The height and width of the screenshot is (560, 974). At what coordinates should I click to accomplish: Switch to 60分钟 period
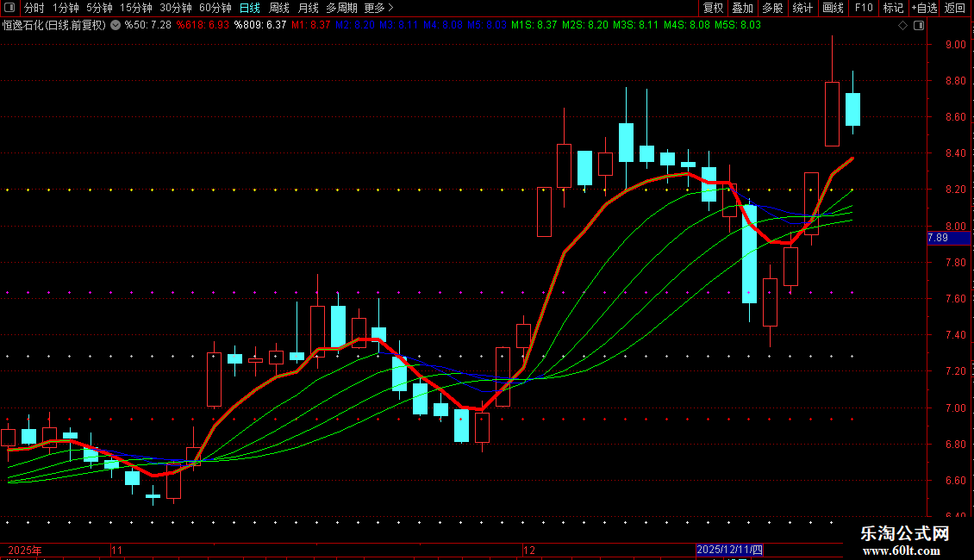tap(215, 8)
